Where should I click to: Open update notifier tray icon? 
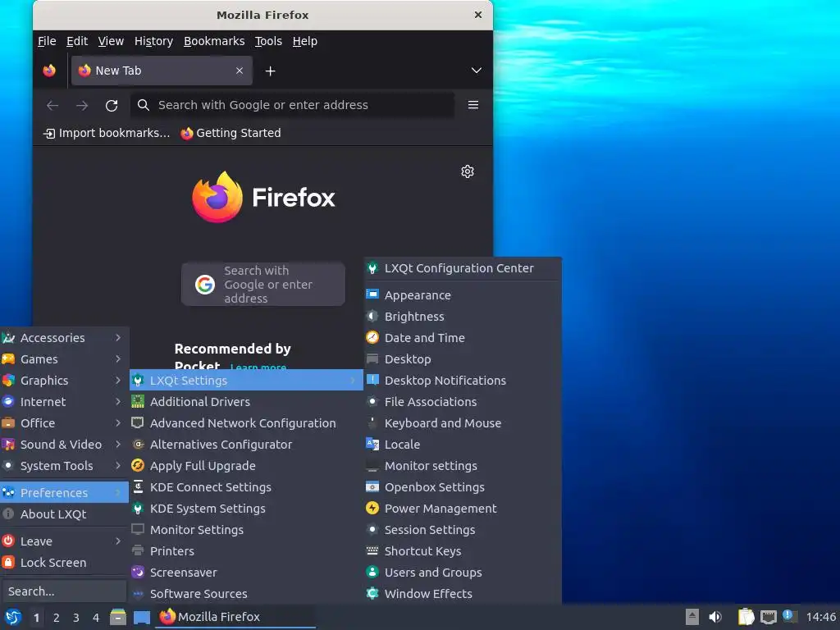[x=789, y=616]
